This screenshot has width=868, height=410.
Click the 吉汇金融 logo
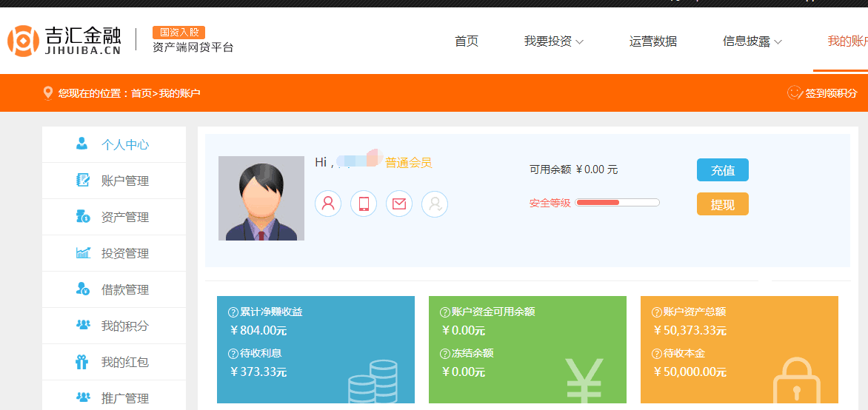[64, 41]
